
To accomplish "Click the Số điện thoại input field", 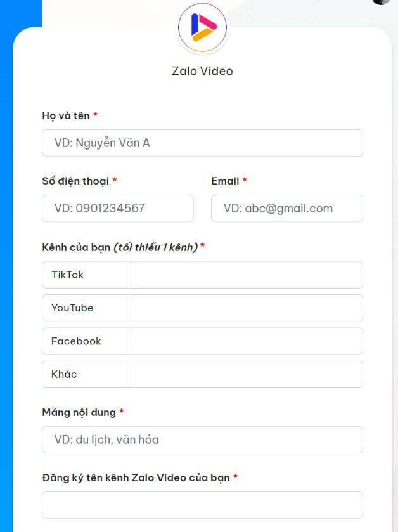I will (118, 209).
